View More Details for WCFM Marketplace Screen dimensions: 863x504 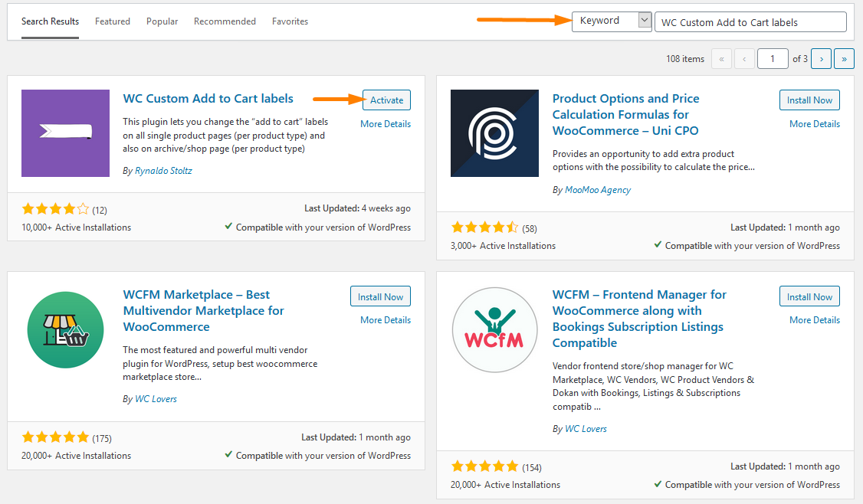point(386,319)
